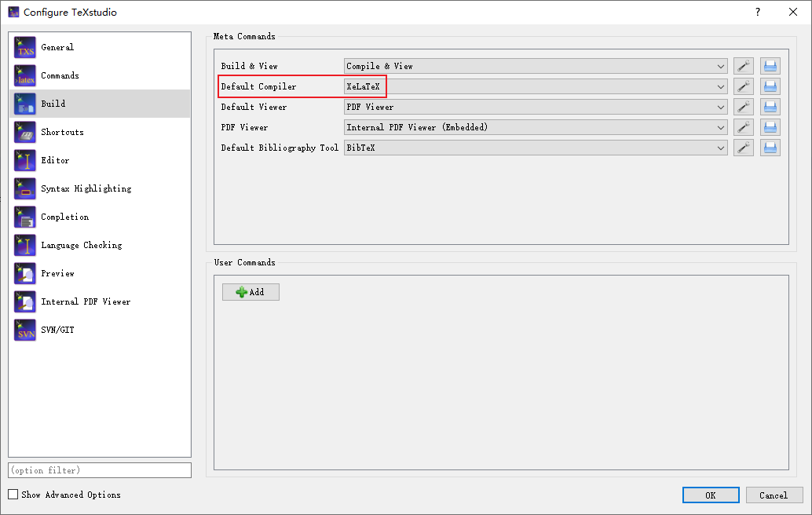This screenshot has width=812, height=515.
Task: Click the Internal PDF Viewer sidebar icon
Action: click(x=25, y=301)
